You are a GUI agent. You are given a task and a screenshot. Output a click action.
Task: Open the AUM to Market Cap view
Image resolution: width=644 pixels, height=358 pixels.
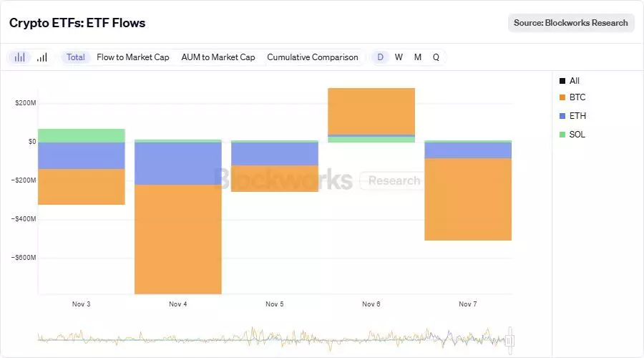pyautogui.click(x=218, y=57)
